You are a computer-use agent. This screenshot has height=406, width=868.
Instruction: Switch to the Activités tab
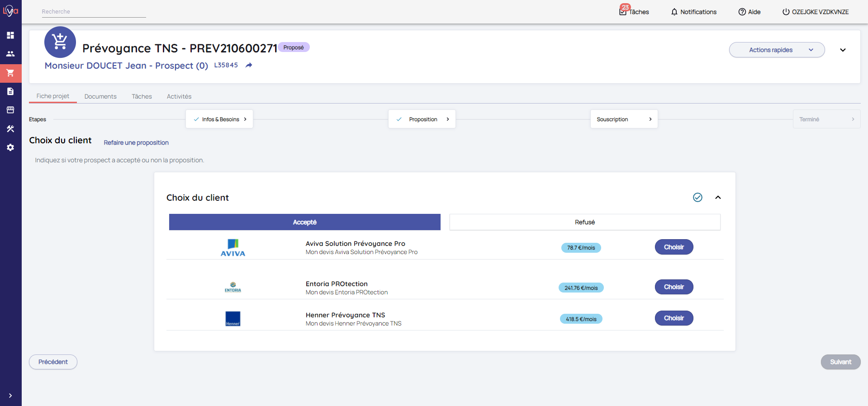point(179,96)
